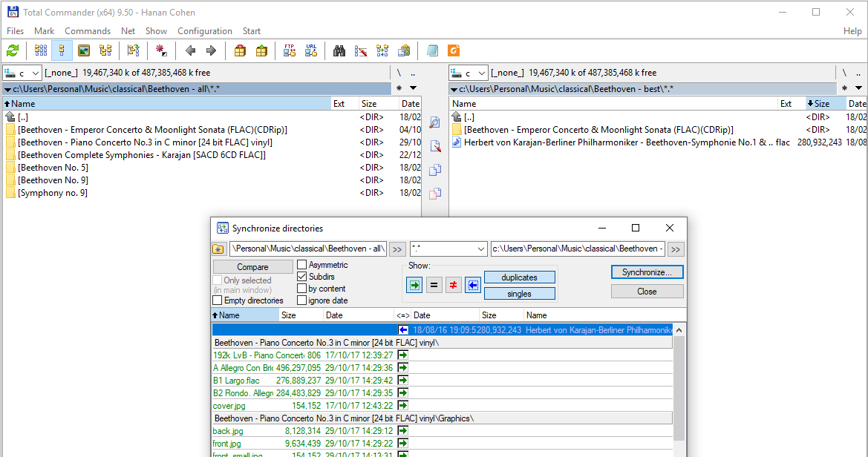Open the Files menu
Viewport: 868px width, 457px height.
click(15, 31)
